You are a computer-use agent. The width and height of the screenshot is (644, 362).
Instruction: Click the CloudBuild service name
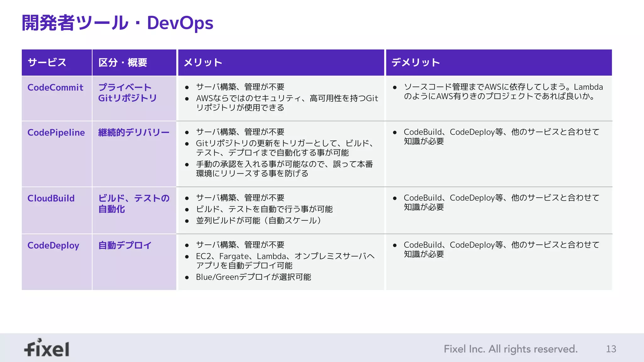click(51, 198)
